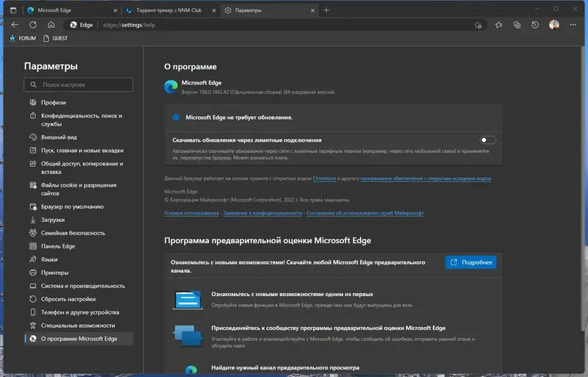Select version text 'Версия 108.0.1462.42'
Screen dimensions: 588x377
tap(205, 92)
